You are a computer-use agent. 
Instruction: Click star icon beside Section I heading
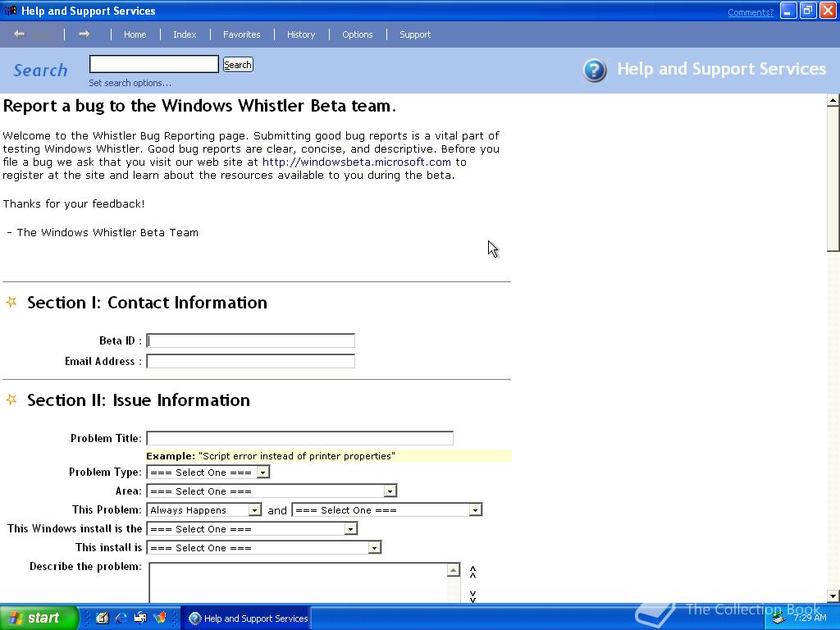[x=11, y=302]
